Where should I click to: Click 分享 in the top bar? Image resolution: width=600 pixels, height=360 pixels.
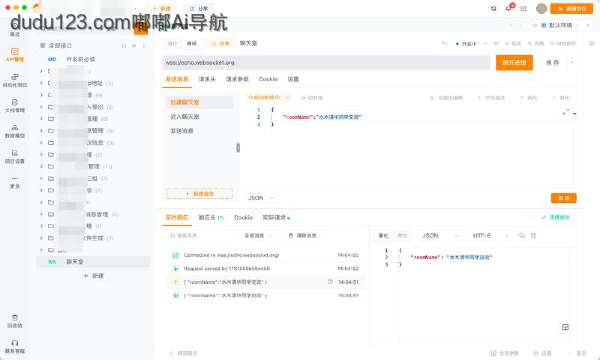click(x=199, y=8)
